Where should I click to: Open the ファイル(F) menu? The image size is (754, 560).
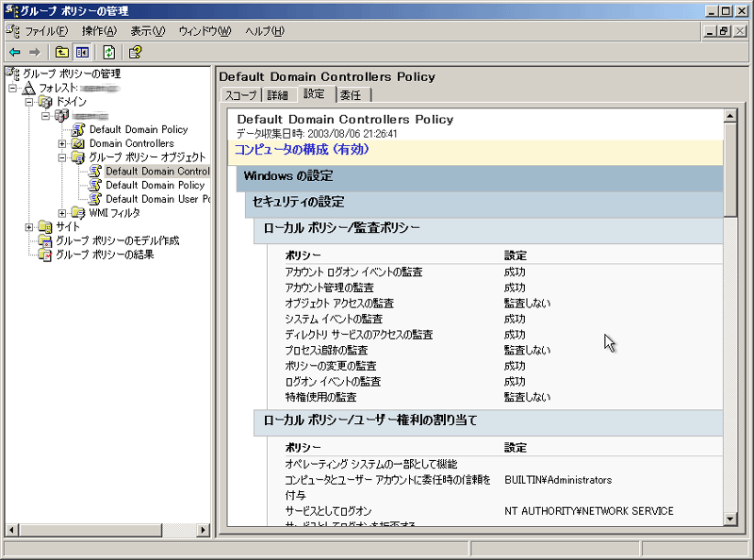pyautogui.click(x=46, y=31)
